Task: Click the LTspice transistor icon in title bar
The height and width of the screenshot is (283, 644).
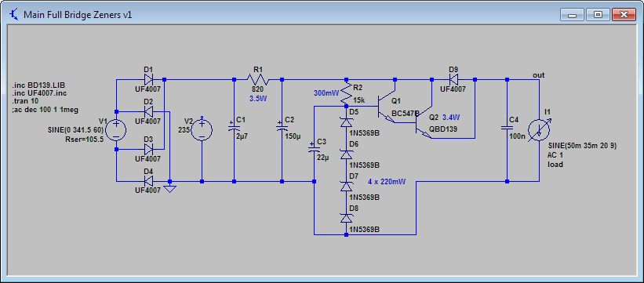Action: (x=13, y=14)
